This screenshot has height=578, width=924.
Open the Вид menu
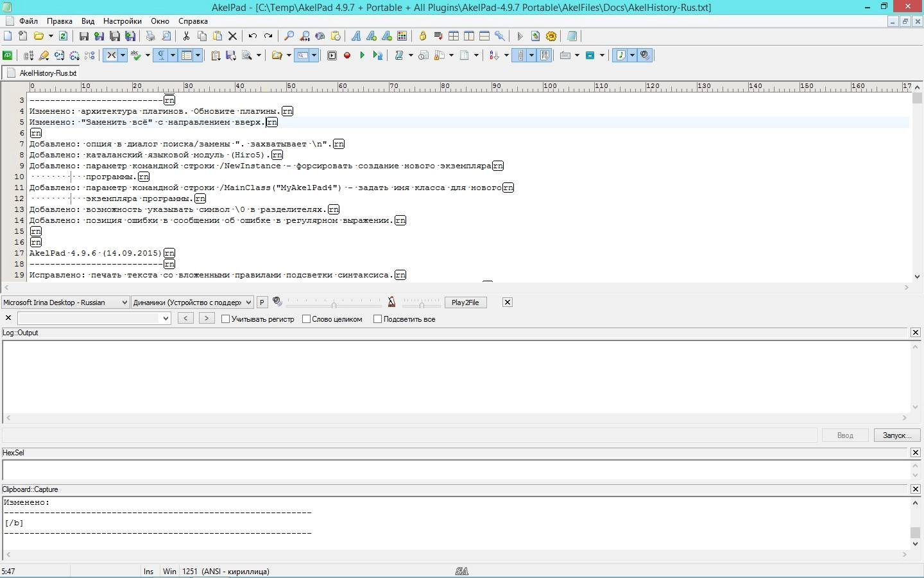[x=88, y=21]
